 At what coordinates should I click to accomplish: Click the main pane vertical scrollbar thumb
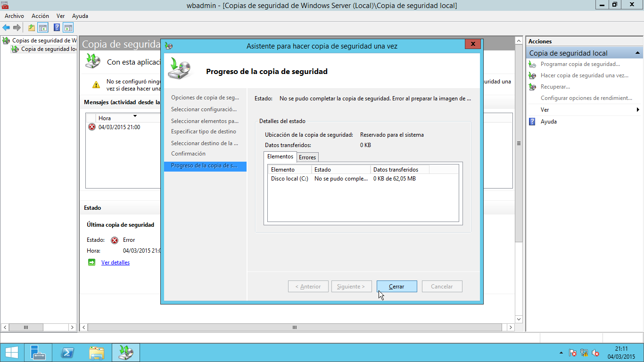tap(519, 143)
